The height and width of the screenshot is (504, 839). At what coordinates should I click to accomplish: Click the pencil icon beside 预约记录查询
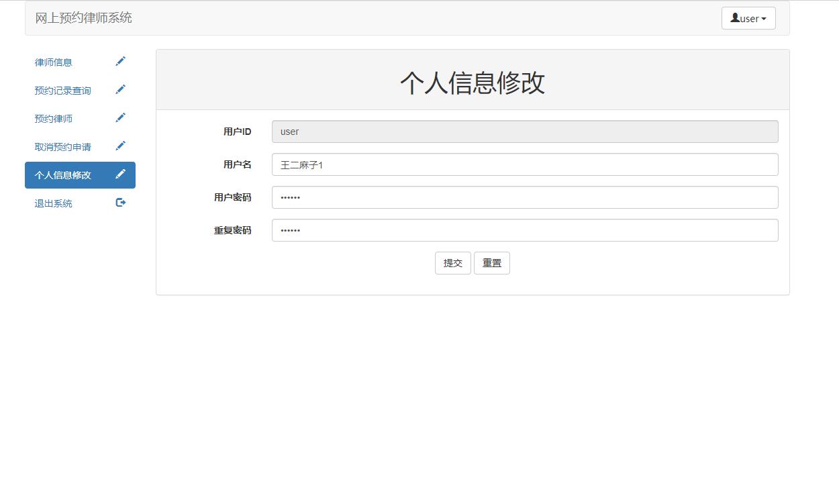pos(121,89)
